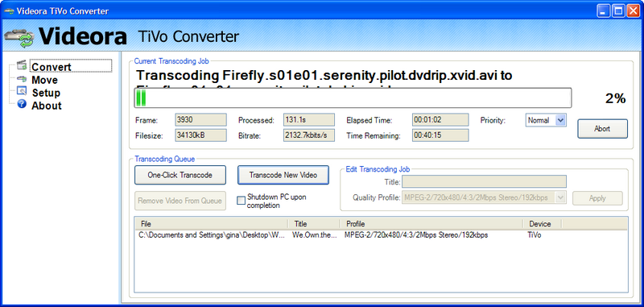644x307 pixels.
Task: Click the We.Own.the... title cell
Action: coord(315,235)
